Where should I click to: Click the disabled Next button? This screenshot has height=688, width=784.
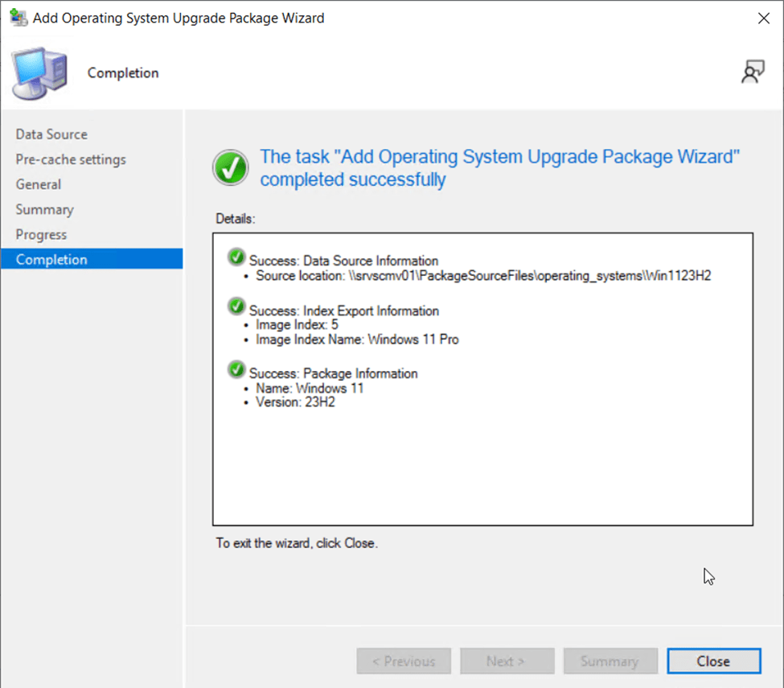(507, 661)
